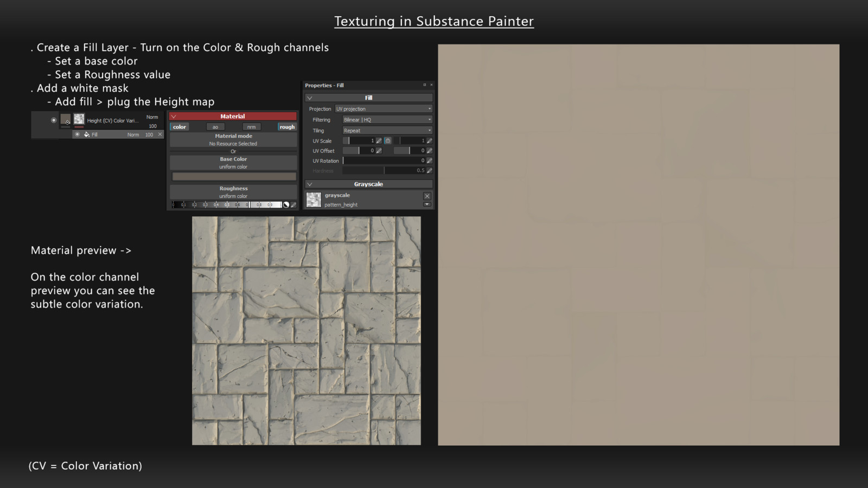Click the pencil icon for Hardness
This screenshot has height=488, width=868.
coord(429,170)
